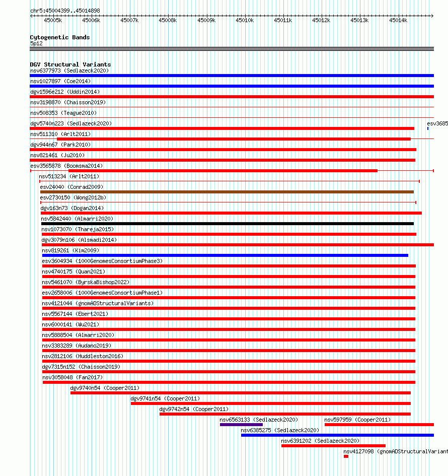Click the blue nsv6385275 variant bar
This screenshot has height=476, width=448.
click(x=338, y=435)
